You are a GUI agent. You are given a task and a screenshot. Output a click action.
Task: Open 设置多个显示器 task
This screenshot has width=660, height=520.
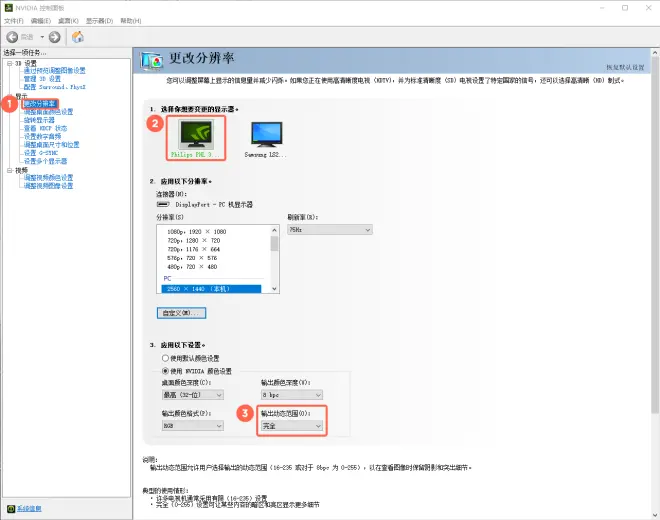[45, 161]
